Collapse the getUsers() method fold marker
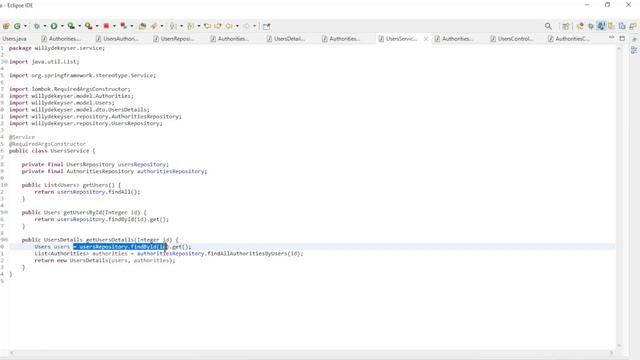 [x=6, y=185]
